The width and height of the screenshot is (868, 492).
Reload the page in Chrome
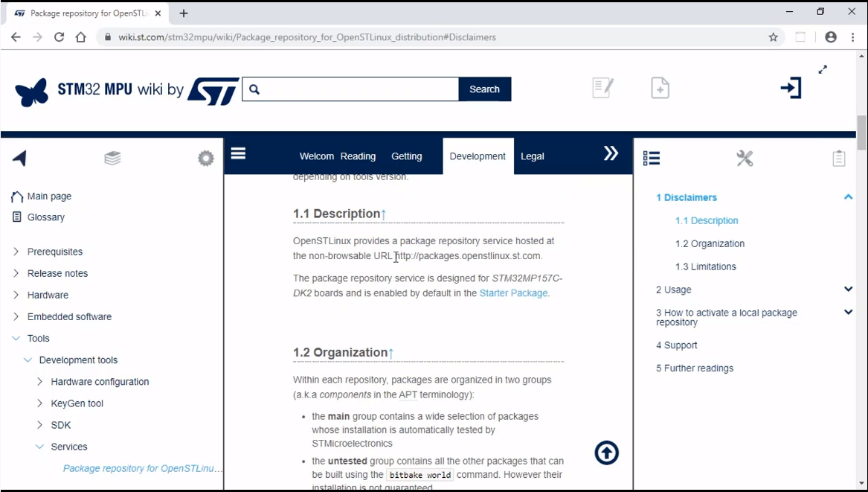59,37
